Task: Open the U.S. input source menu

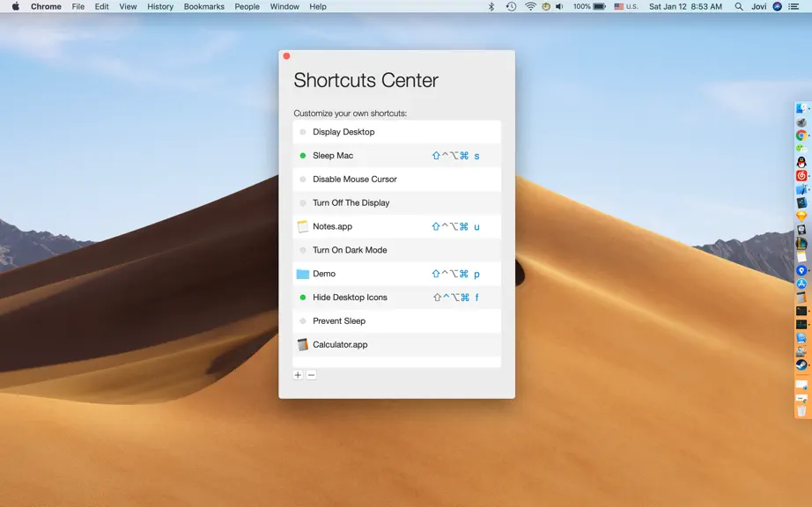Action: pyautogui.click(x=626, y=7)
